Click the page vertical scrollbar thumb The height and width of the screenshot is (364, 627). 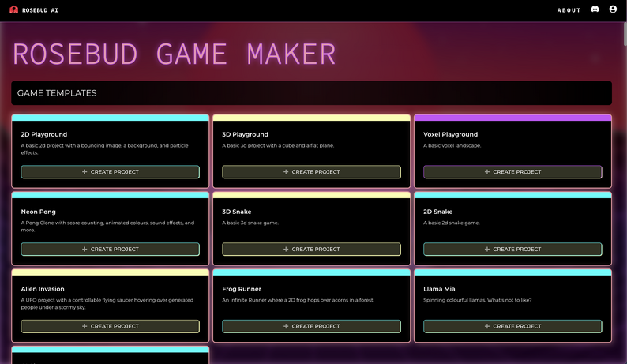(x=625, y=34)
